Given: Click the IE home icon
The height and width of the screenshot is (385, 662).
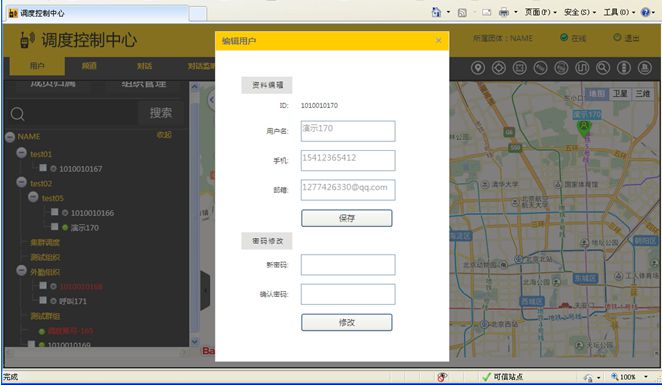Looking at the screenshot, I should [436, 12].
